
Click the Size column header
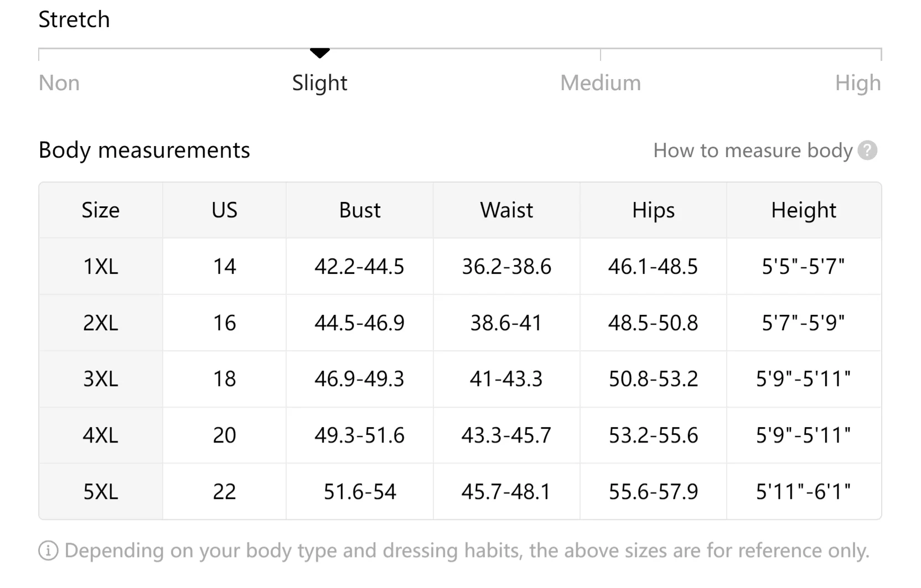pyautogui.click(x=101, y=210)
